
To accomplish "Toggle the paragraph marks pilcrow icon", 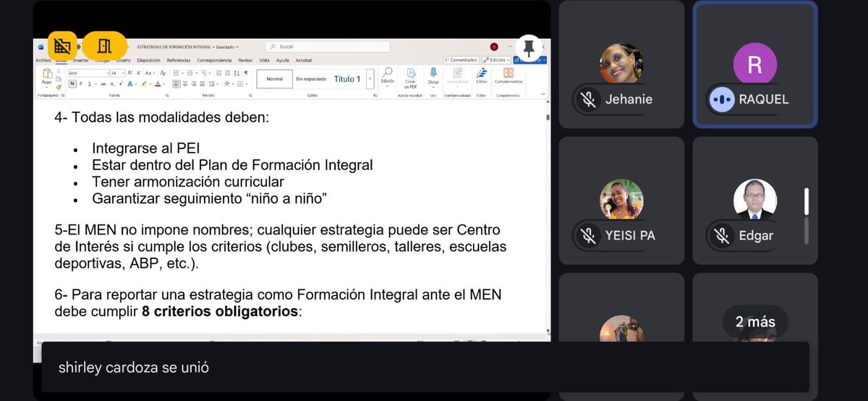I will click(x=246, y=73).
